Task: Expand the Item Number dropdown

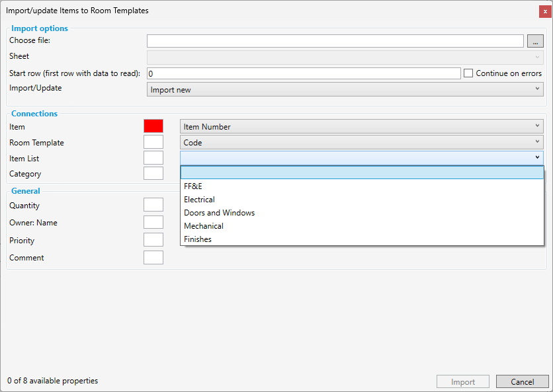Action: tap(361, 126)
